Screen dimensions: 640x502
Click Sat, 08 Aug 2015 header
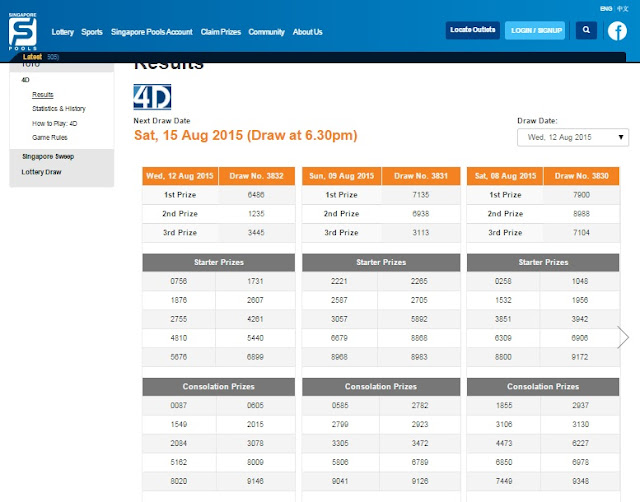[505, 176]
